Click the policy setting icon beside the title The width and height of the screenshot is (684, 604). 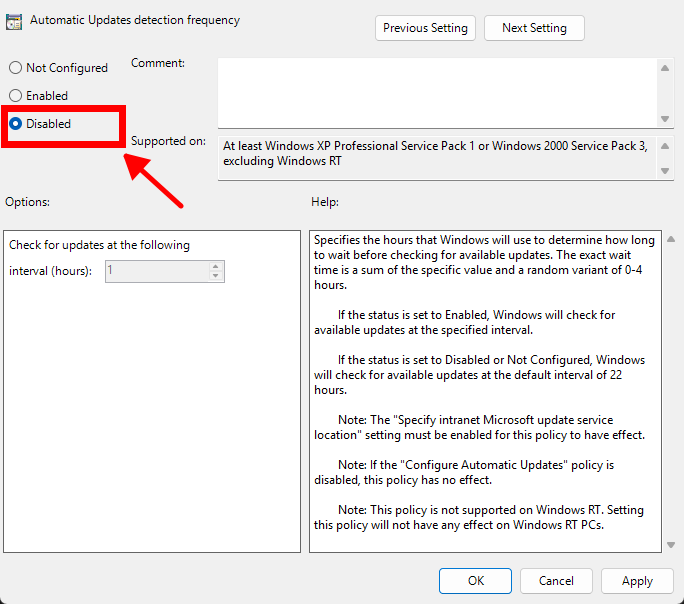click(x=14, y=21)
